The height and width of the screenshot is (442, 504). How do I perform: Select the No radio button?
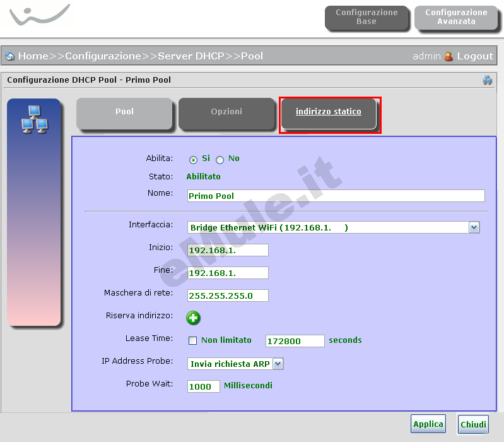220,160
